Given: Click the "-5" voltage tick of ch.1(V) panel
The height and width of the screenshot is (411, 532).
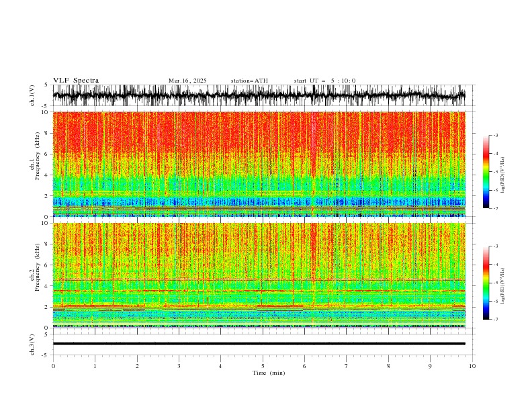Looking at the screenshot, I should tap(46, 106).
